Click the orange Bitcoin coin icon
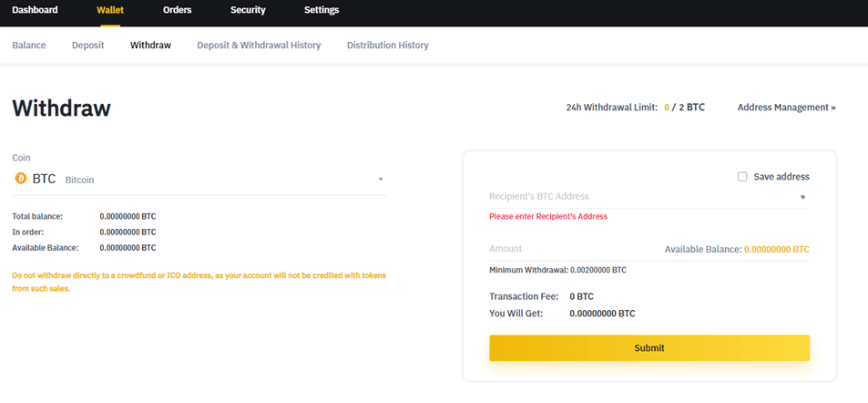This screenshot has height=403, width=868. coord(21,179)
